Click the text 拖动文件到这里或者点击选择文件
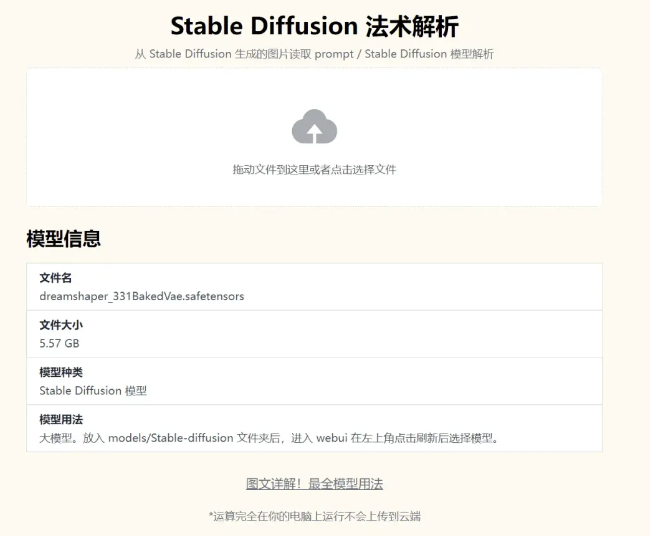 (314, 170)
